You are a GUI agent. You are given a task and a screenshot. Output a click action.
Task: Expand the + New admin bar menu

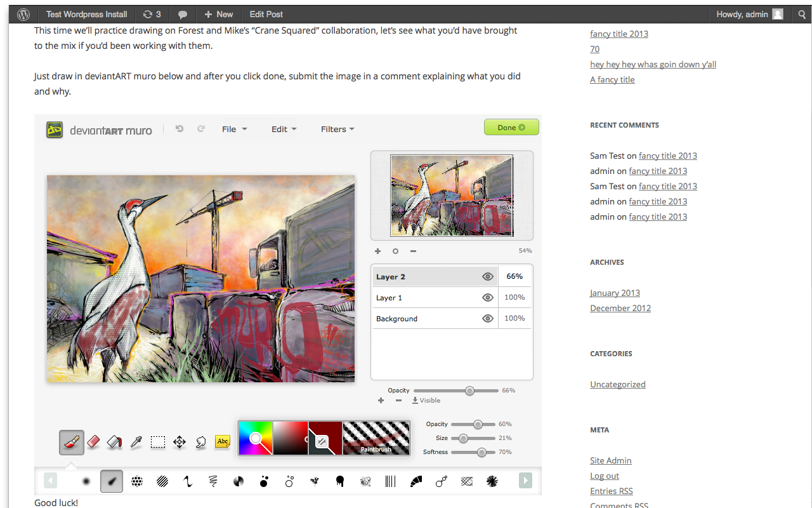[218, 14]
